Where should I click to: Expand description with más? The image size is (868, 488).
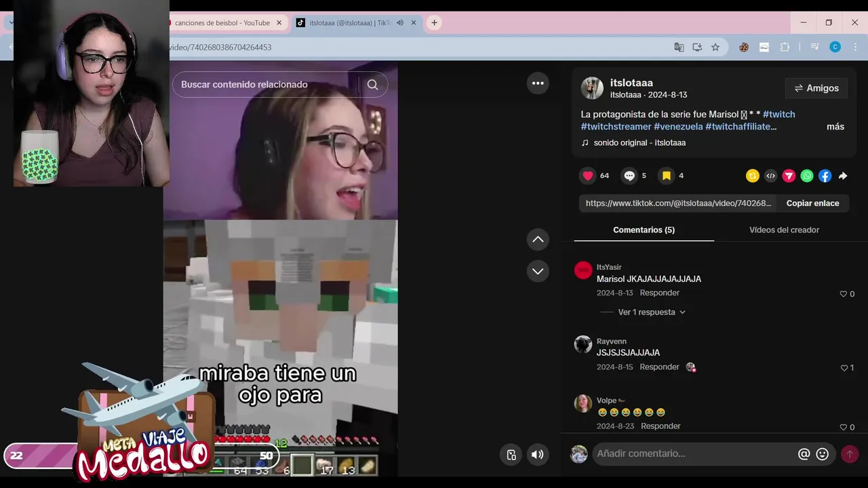pyautogui.click(x=835, y=127)
